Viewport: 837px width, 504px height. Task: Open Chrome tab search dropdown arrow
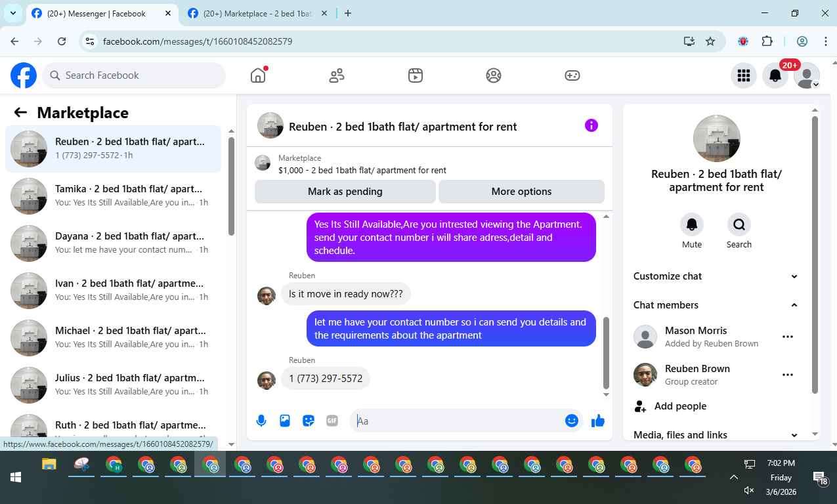coord(13,13)
